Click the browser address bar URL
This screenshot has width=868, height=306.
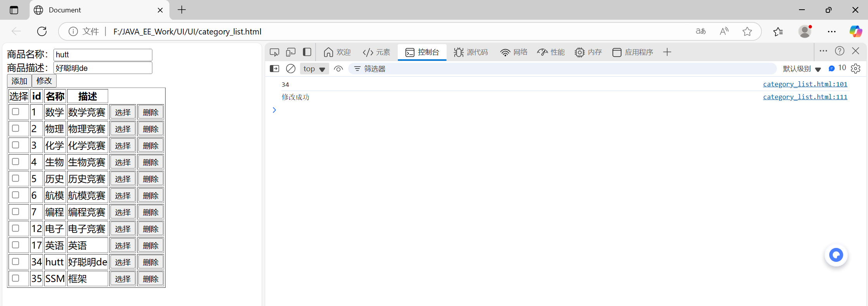(187, 31)
